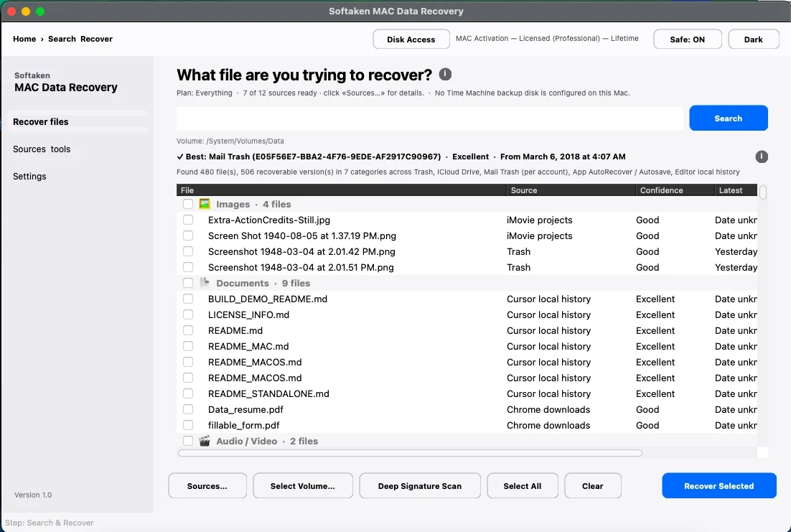Click Documents category page icon
The height and width of the screenshot is (532, 791).
click(205, 283)
